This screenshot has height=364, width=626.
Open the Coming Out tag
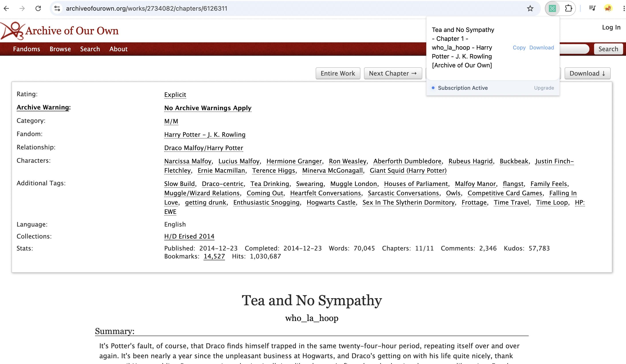[265, 193]
